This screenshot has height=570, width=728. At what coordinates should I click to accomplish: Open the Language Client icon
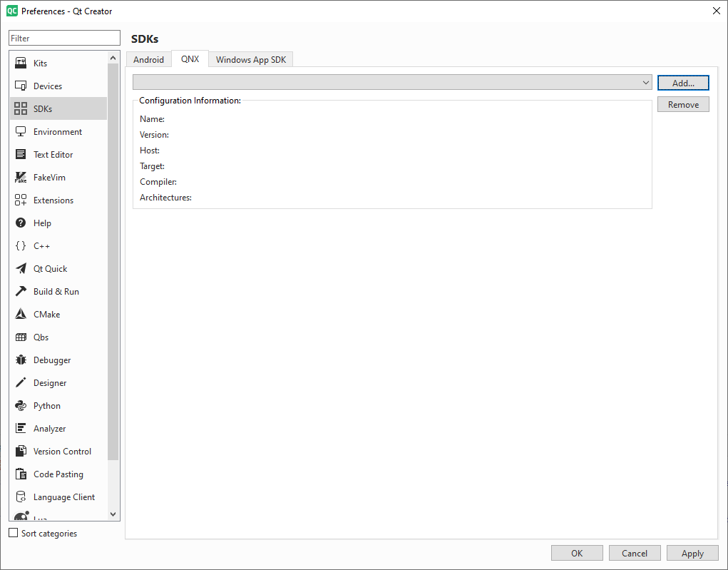(x=21, y=497)
